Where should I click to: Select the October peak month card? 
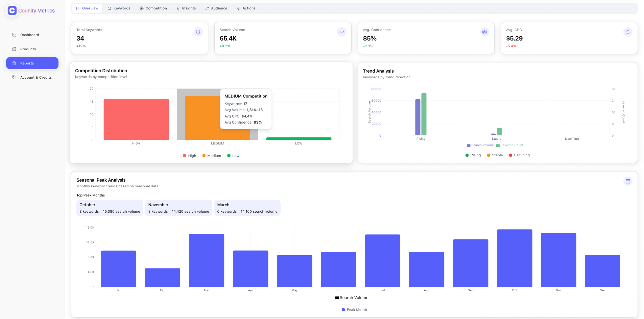110,208
